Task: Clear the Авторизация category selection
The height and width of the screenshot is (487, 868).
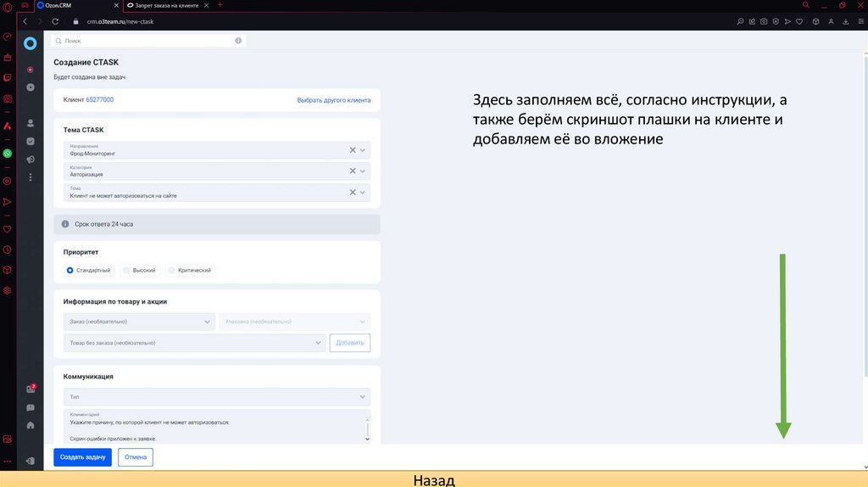Action: (352, 171)
